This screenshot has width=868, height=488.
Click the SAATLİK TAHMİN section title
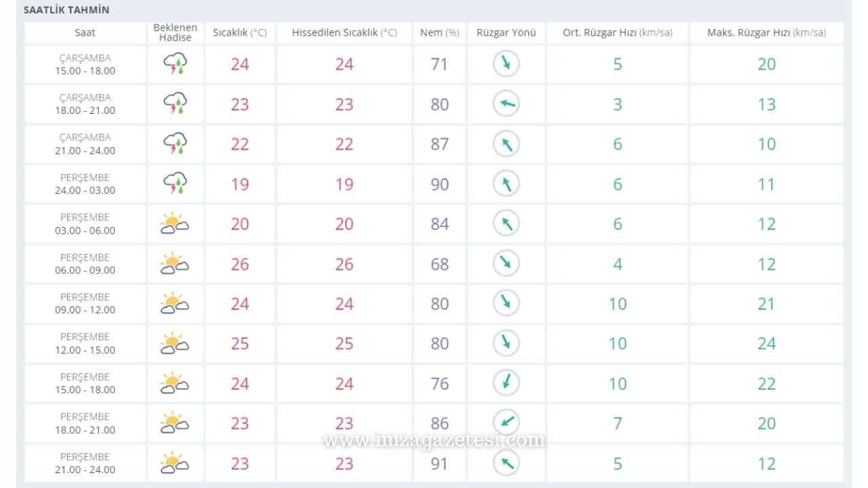coord(66,10)
